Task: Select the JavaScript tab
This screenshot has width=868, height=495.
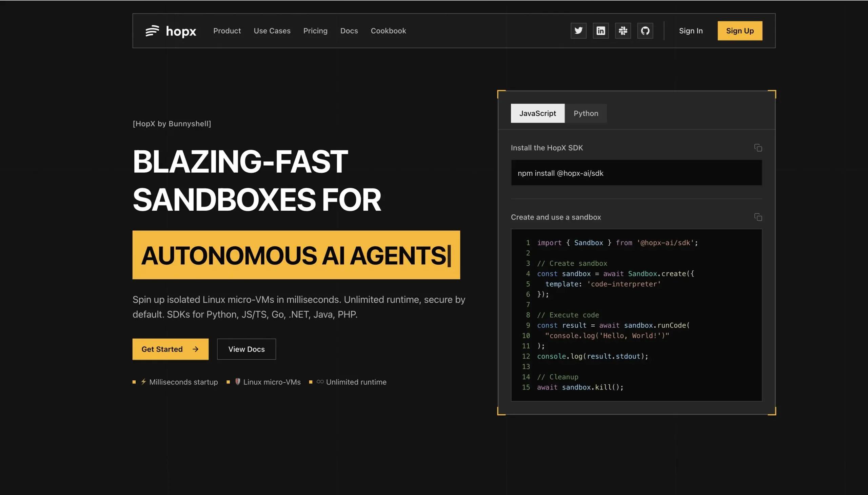Action: [x=538, y=113]
